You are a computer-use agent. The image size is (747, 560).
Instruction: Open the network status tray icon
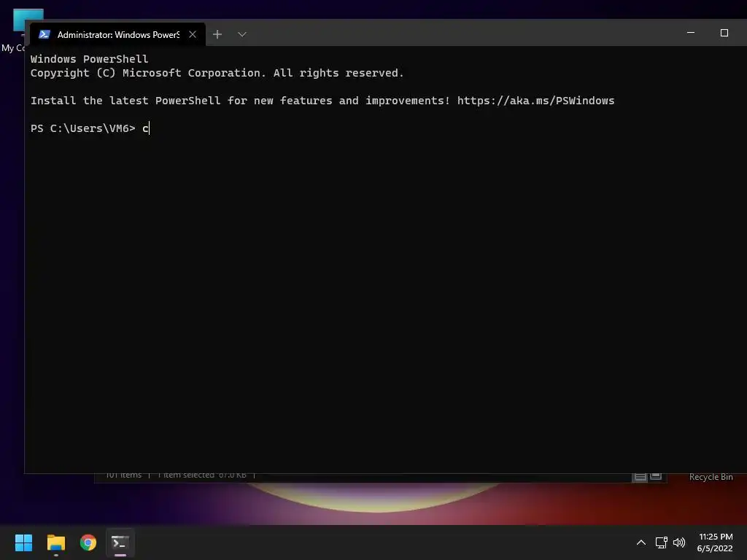coord(661,542)
